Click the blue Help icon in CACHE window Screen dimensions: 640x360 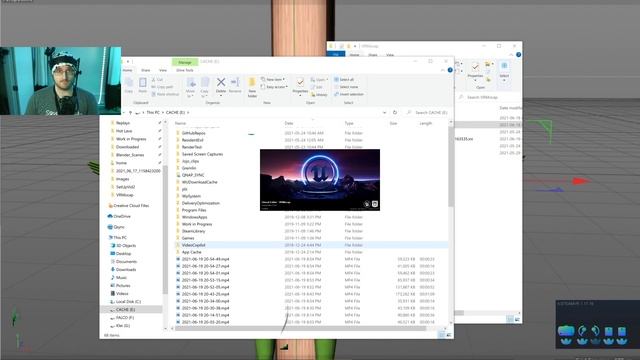[450, 70]
